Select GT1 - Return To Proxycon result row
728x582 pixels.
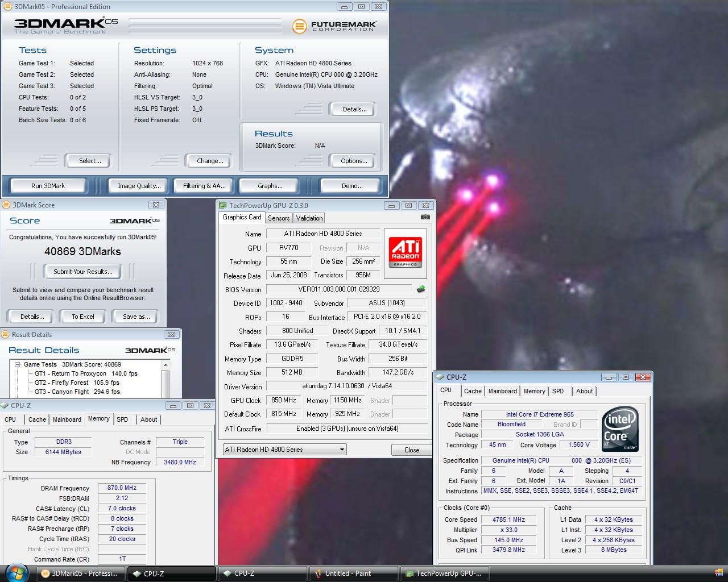(x=86, y=373)
